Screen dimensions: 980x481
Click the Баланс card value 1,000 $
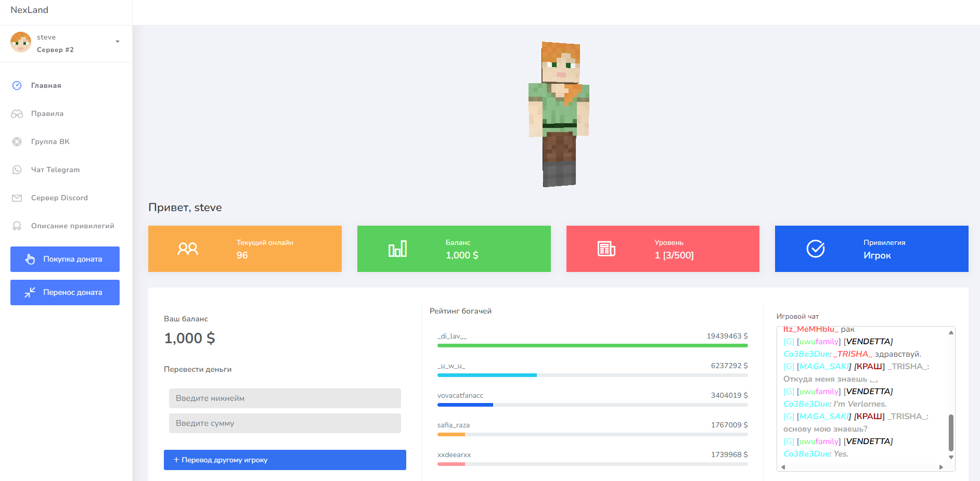pyautogui.click(x=462, y=255)
